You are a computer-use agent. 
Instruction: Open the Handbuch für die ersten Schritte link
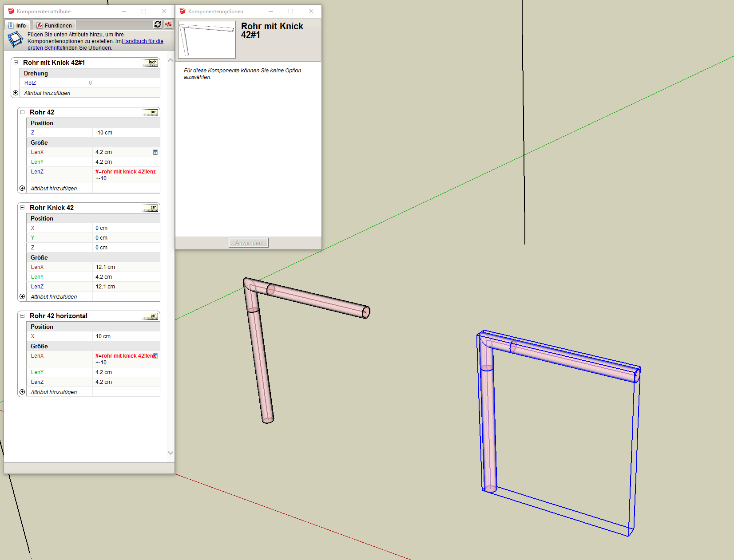[x=142, y=41]
